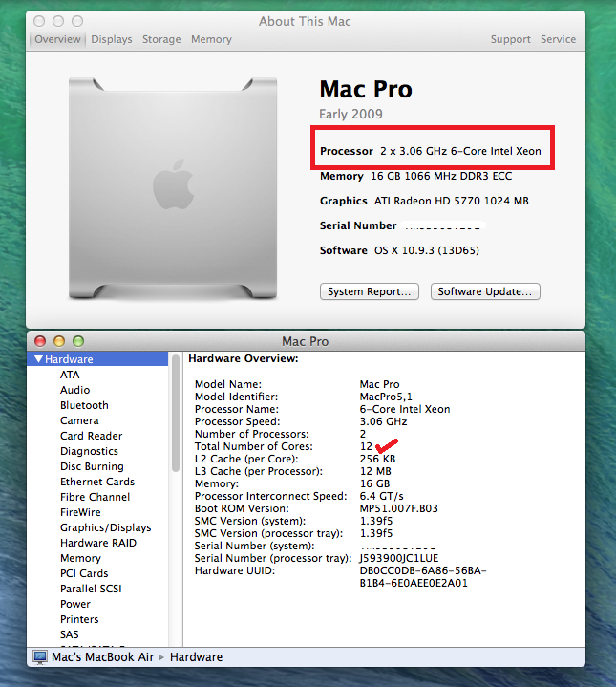This screenshot has height=687, width=616.
Task: Select Card Reader in the sidebar
Action: coord(92,436)
